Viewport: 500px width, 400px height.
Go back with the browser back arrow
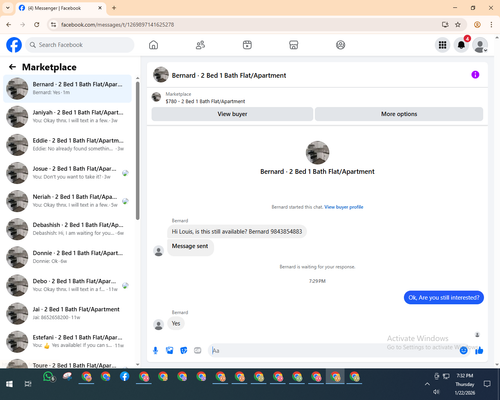(x=9, y=24)
